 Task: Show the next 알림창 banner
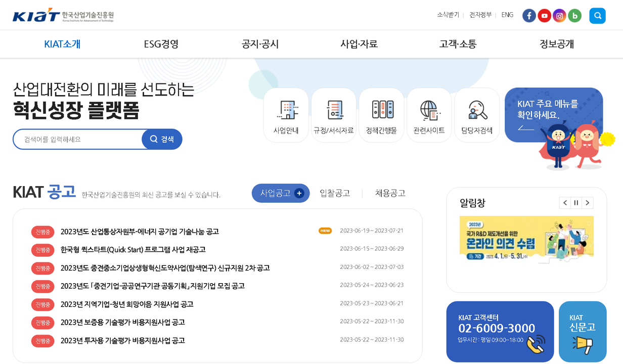tap(587, 203)
